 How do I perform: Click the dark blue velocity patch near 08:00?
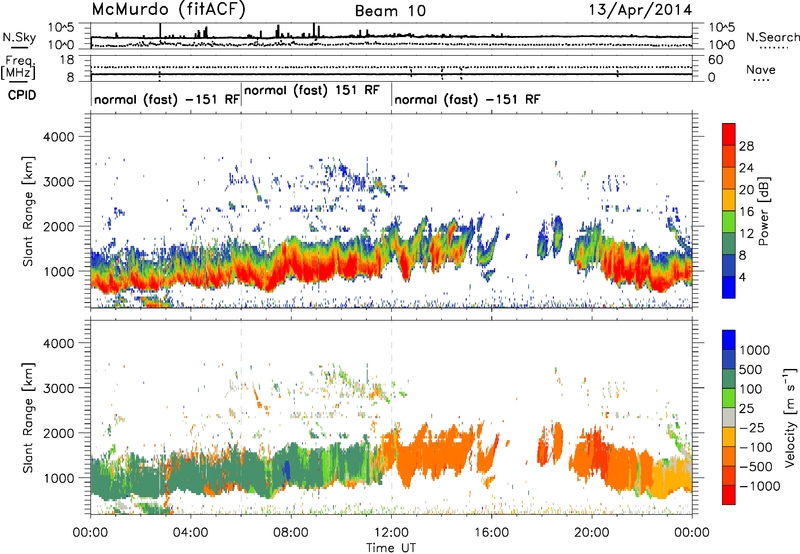pos(286,468)
